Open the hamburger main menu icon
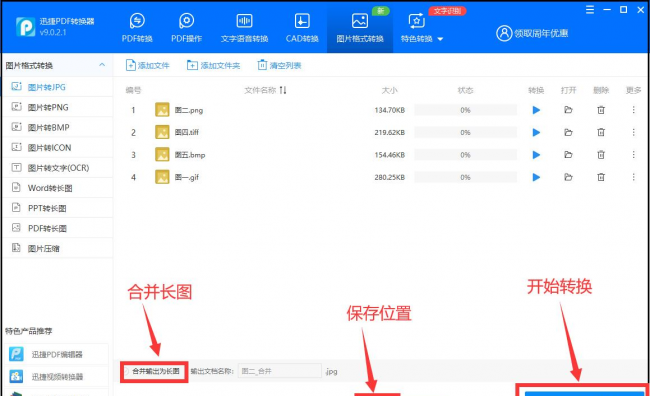 pos(590,10)
